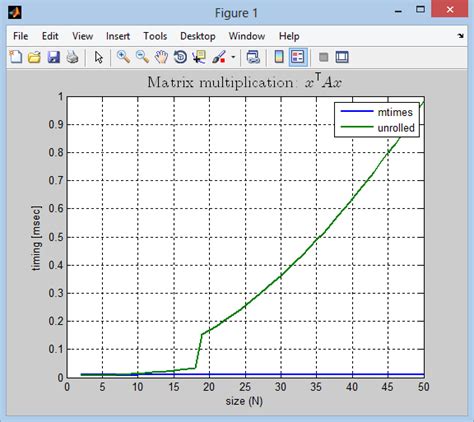
Task: Click the Link Plot toolbar icon
Action: click(253, 57)
